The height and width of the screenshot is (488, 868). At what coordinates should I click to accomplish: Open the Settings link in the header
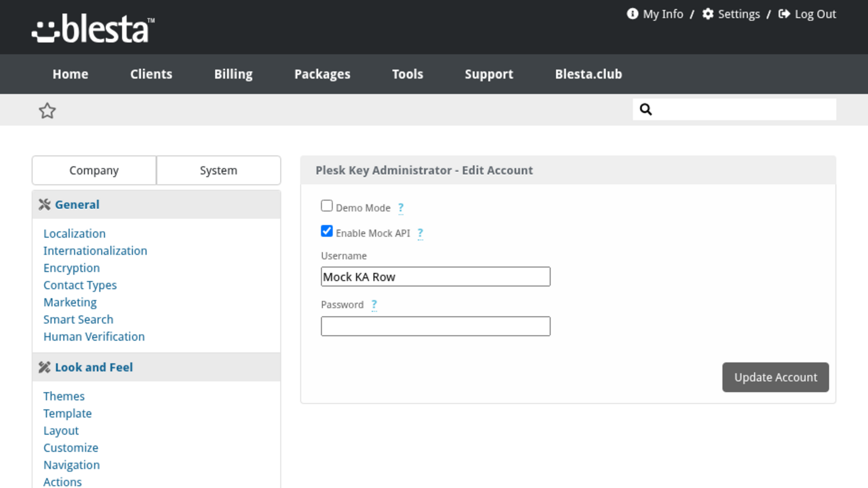(x=739, y=14)
